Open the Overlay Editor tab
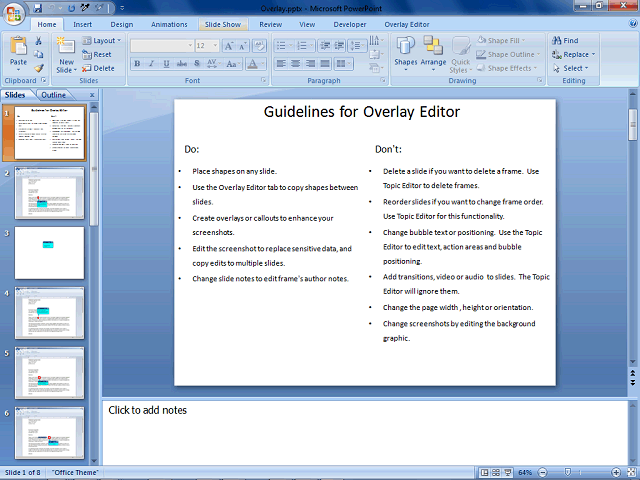640x480 pixels. [x=407, y=24]
